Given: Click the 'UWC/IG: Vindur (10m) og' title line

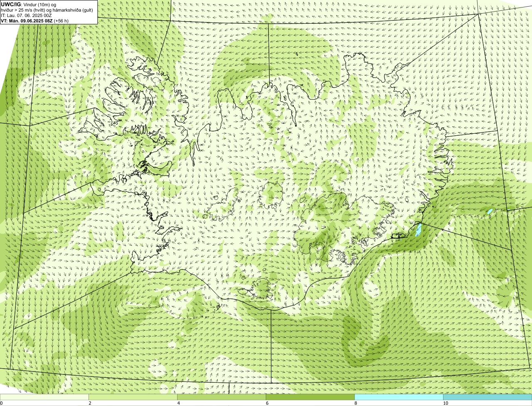Looking at the screenshot, I should pyautogui.click(x=29, y=4).
